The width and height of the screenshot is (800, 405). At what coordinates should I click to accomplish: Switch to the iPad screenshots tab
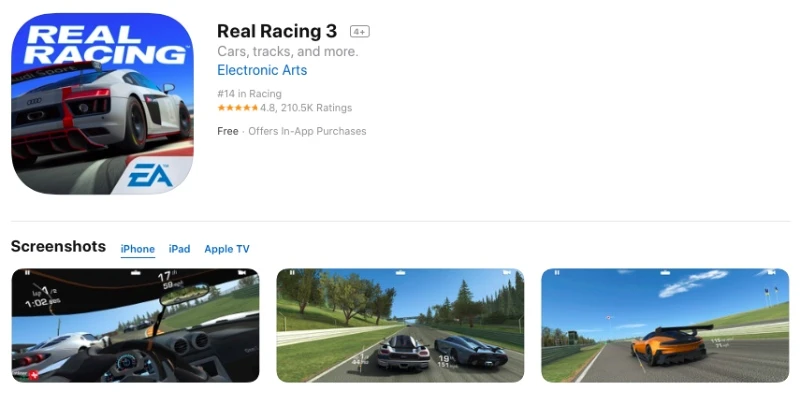(180, 249)
